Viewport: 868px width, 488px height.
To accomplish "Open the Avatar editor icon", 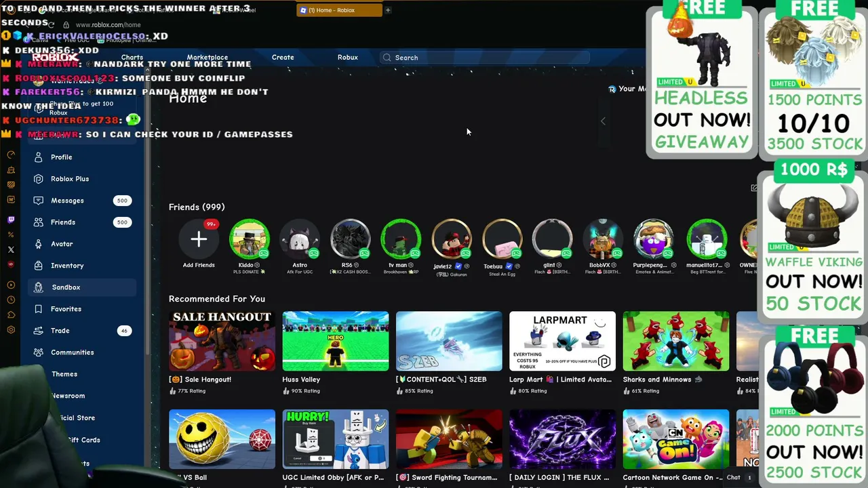I will [x=38, y=244].
